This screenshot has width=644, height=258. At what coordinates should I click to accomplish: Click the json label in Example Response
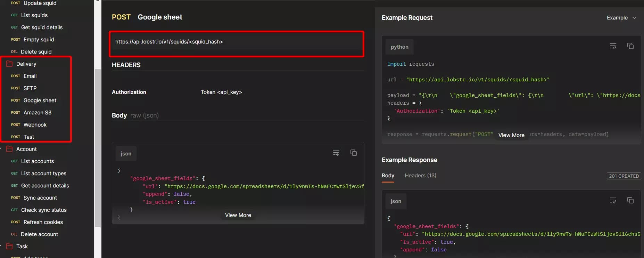point(396,201)
